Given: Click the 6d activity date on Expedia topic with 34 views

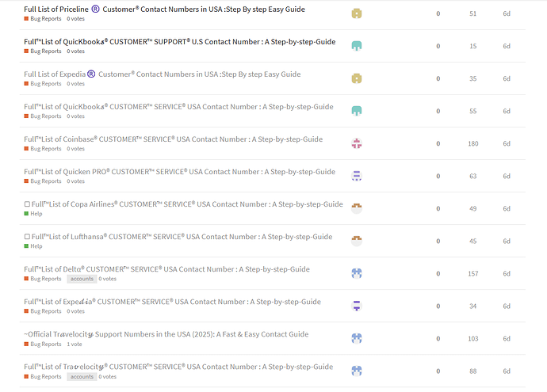Looking at the screenshot, I should point(507,306).
